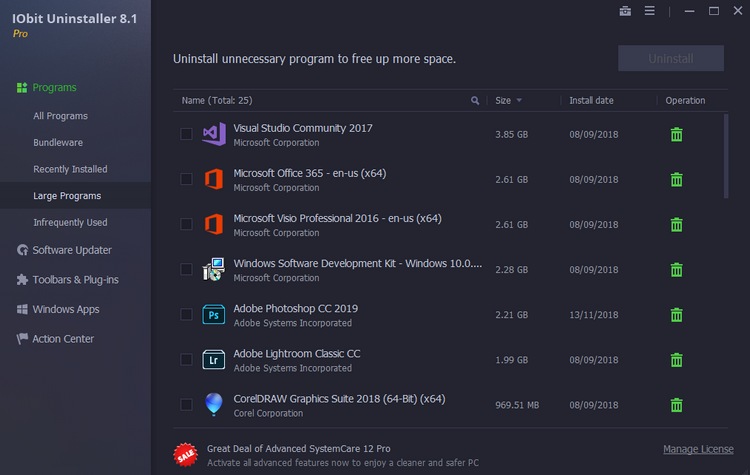Open the toolbox icon in title bar
The image size is (750, 475).
pyautogui.click(x=625, y=11)
